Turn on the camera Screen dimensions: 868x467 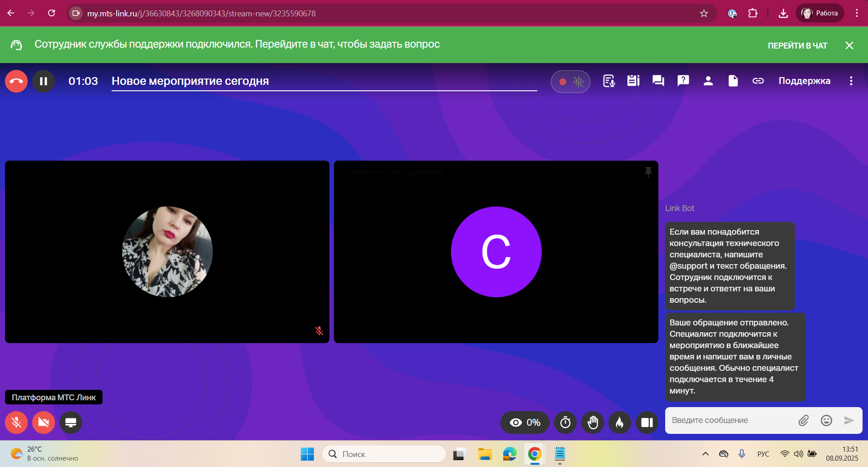[x=44, y=423]
